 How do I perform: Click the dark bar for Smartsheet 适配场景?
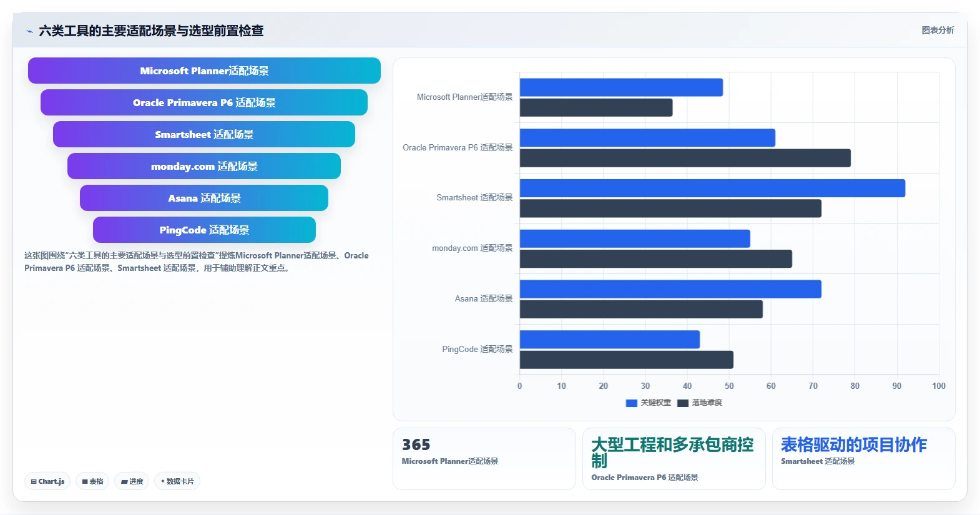(670, 208)
